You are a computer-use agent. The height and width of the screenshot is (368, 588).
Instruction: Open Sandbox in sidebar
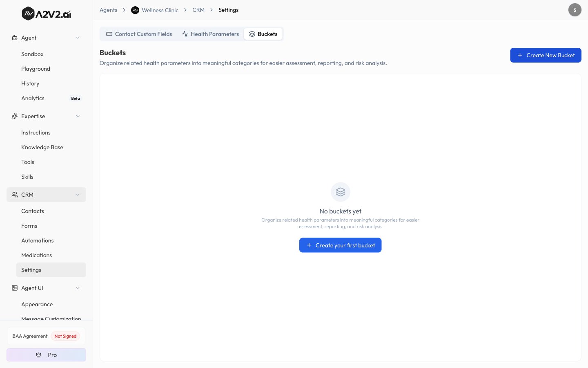click(x=51, y=54)
